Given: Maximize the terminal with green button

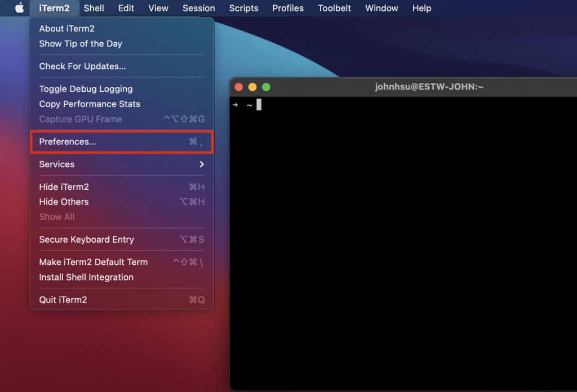Looking at the screenshot, I should pos(266,87).
